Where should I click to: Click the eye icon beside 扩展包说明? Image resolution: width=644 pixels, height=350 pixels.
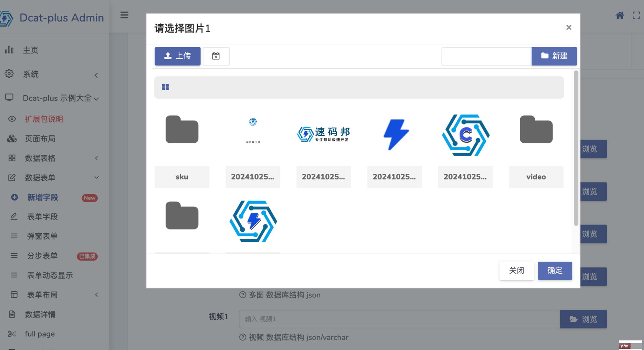point(12,119)
